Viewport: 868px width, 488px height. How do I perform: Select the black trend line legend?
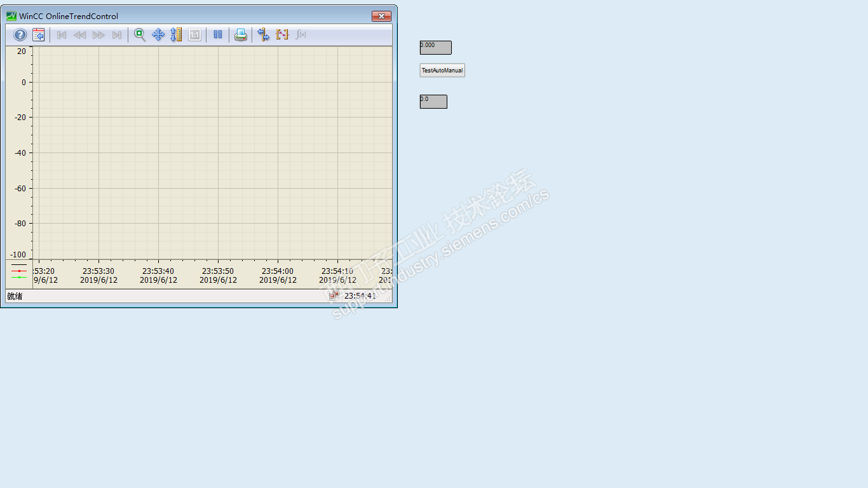pyautogui.click(x=19, y=264)
